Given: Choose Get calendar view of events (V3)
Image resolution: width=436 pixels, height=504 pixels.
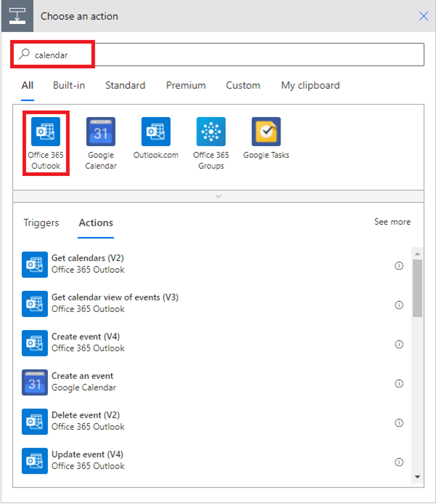Looking at the screenshot, I should click(212, 304).
